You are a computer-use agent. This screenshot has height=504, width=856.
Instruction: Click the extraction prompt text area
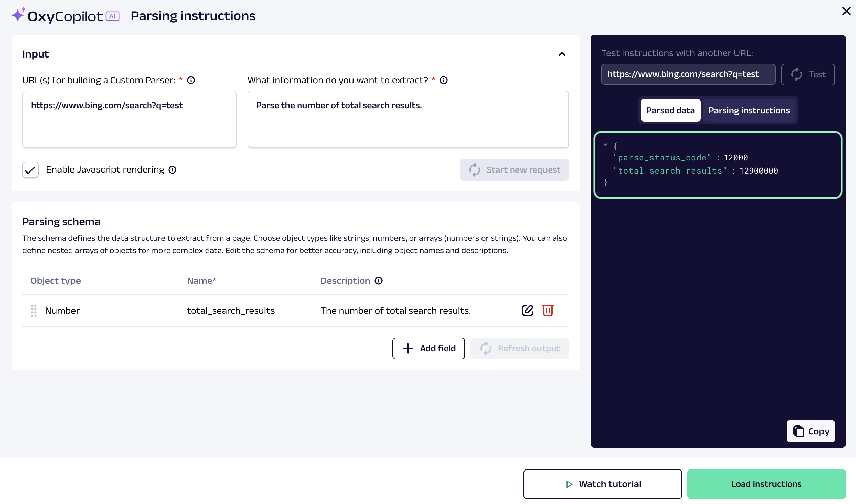408,119
